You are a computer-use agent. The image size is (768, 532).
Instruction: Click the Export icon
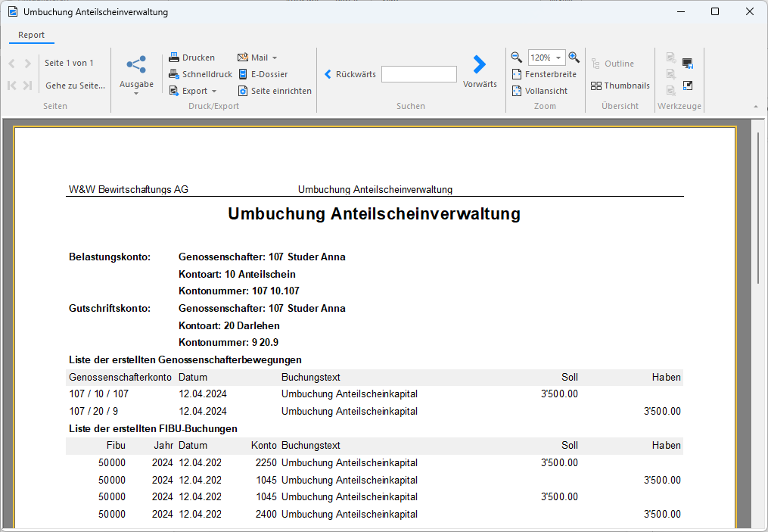[174, 91]
